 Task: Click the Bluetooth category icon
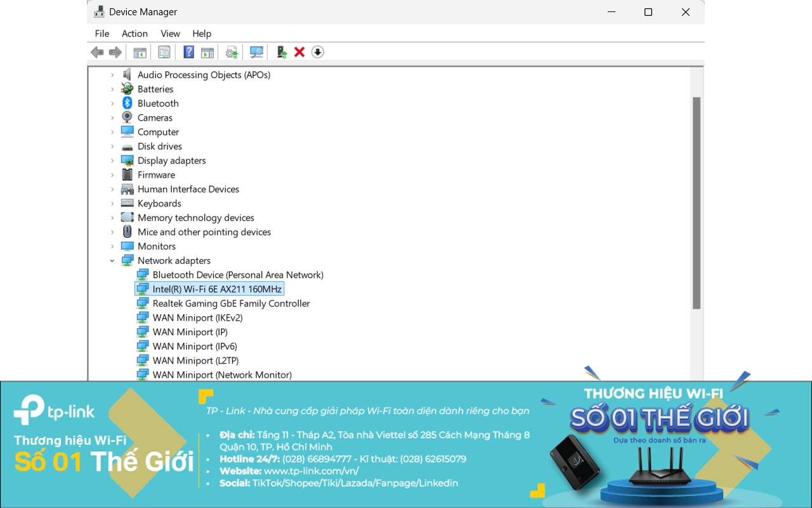[x=127, y=104]
